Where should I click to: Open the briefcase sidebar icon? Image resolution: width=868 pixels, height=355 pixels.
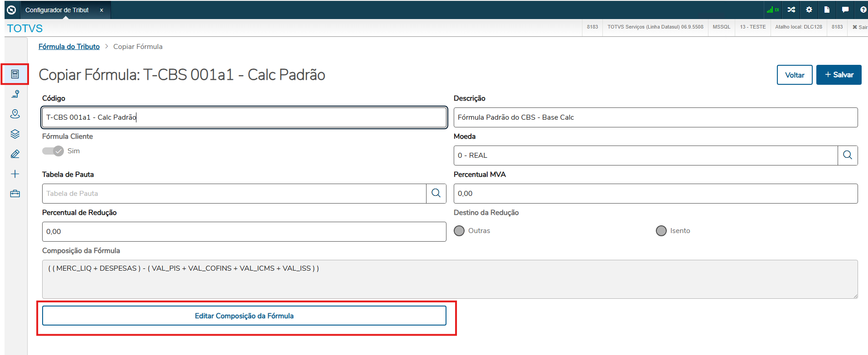coord(15,194)
